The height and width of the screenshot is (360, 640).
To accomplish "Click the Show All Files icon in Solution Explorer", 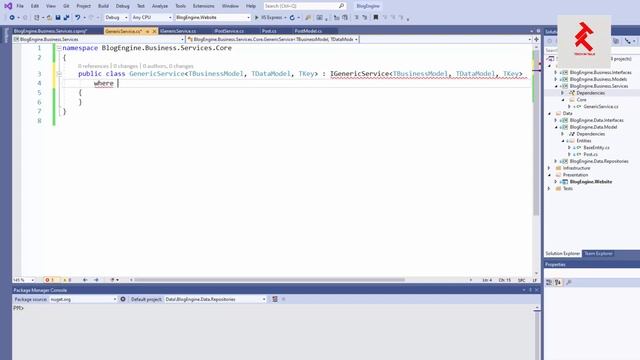I will [x=616, y=41].
